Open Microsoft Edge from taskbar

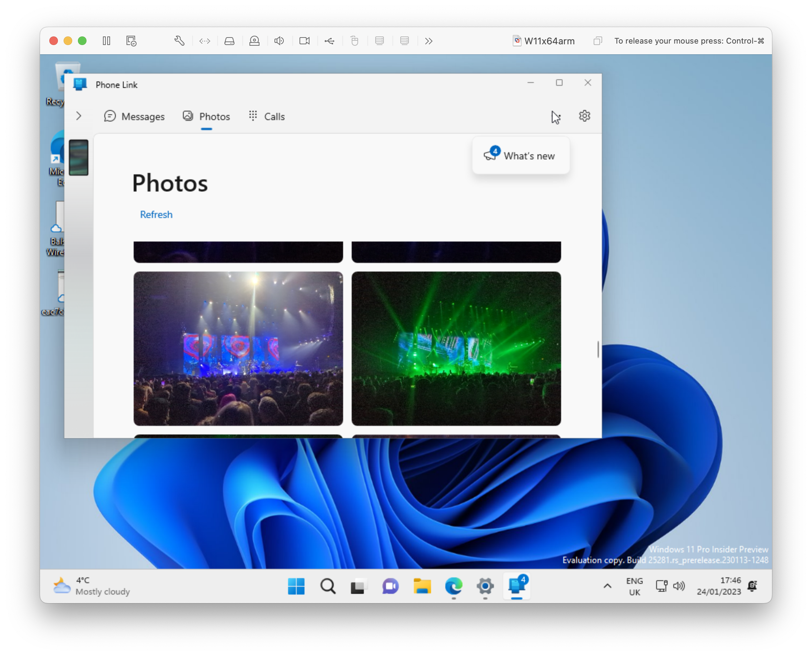454,586
